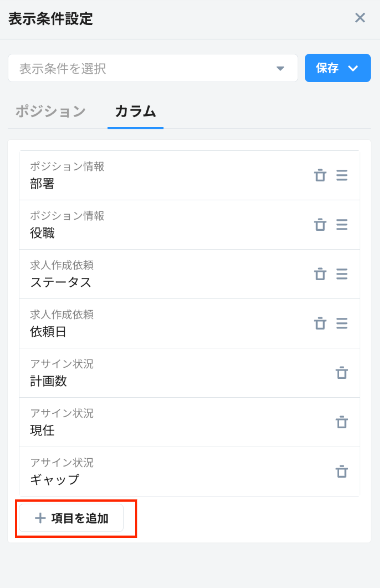Delete the 依頼日 column row
This screenshot has height=588, width=380.
pyautogui.click(x=320, y=324)
